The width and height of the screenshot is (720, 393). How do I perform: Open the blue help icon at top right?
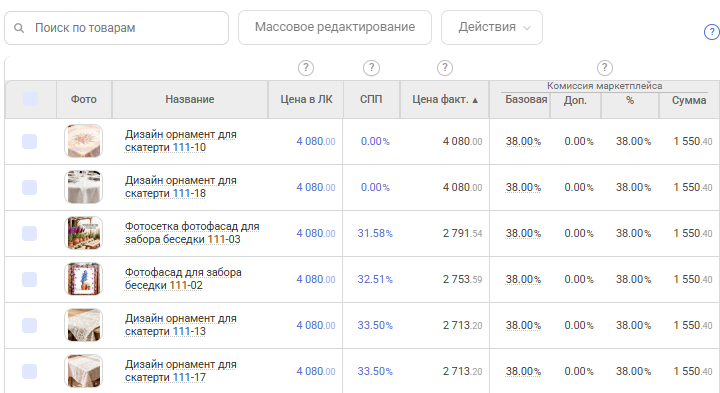click(x=712, y=32)
